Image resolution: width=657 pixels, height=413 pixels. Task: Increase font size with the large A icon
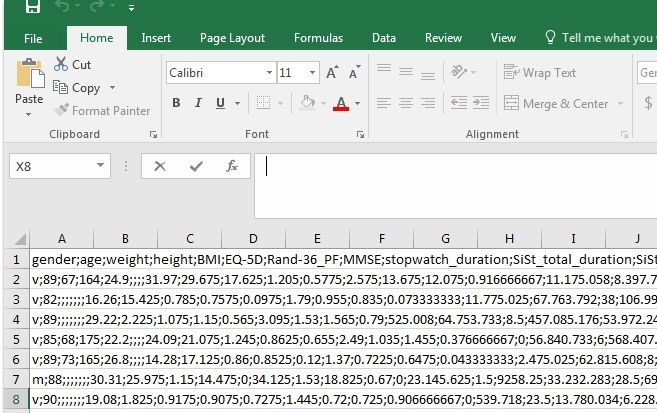pos(334,73)
